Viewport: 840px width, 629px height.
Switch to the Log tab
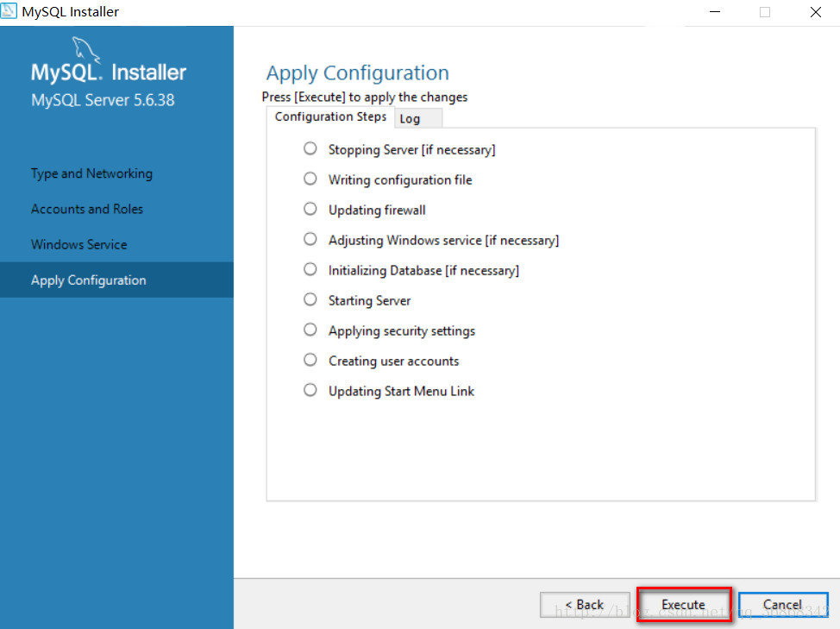418,118
